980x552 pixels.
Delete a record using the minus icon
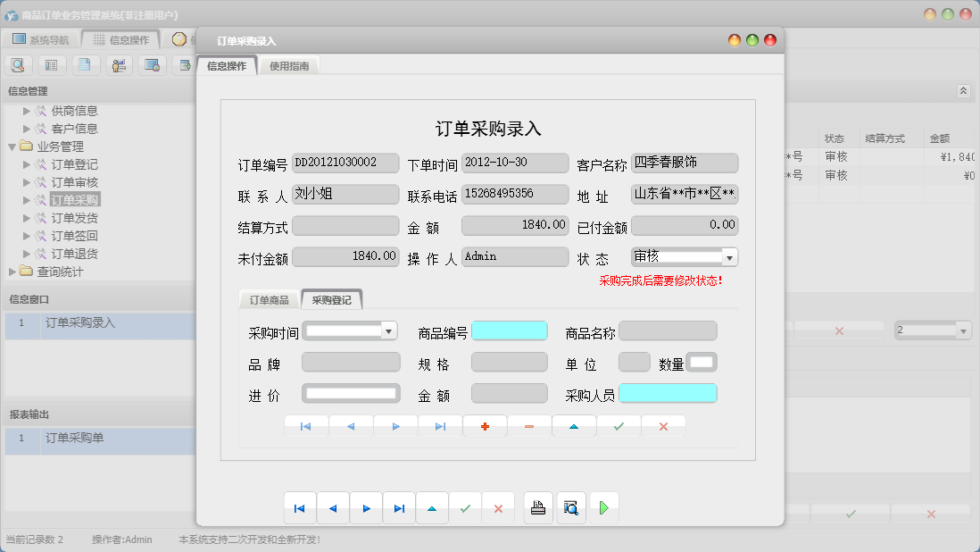529,426
